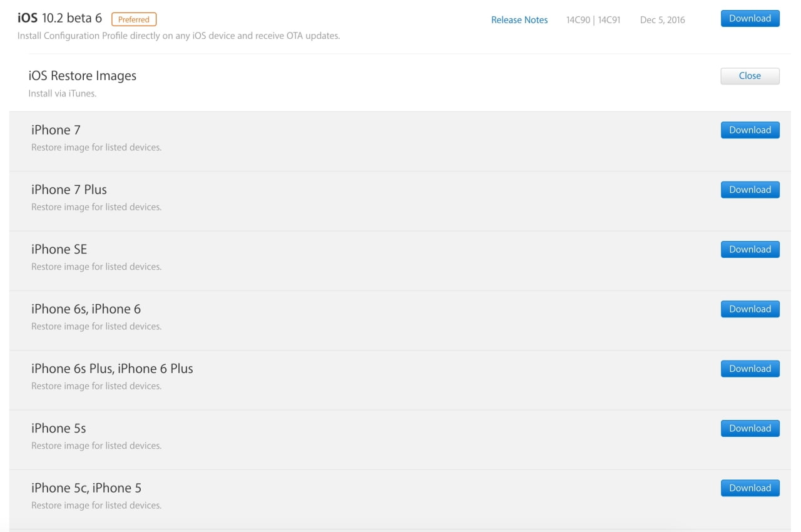
Task: Click the 14C90 | 14C91 build number
Action: coord(593,20)
